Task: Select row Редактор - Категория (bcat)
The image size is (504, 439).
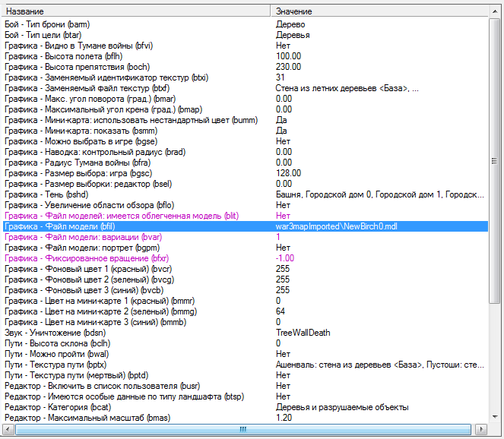Action: pyautogui.click(x=246, y=407)
